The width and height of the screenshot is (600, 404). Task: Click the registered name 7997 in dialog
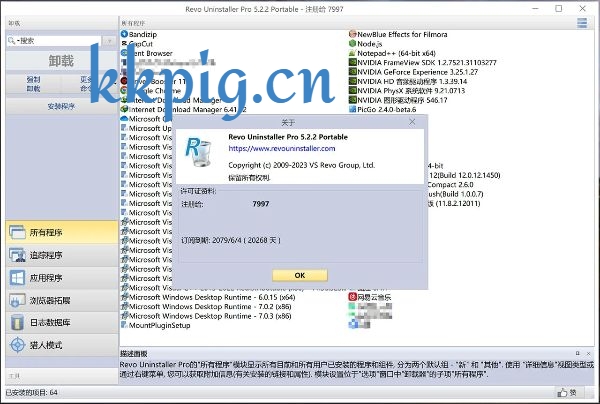coord(261,204)
